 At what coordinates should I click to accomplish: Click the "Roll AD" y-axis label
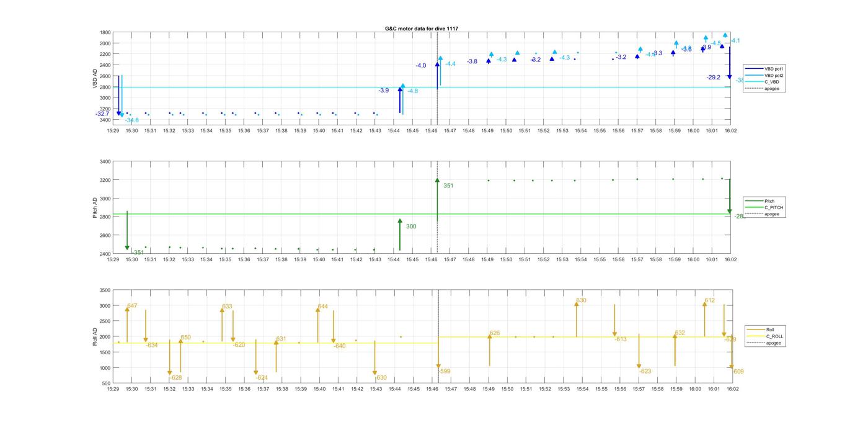coord(95,336)
